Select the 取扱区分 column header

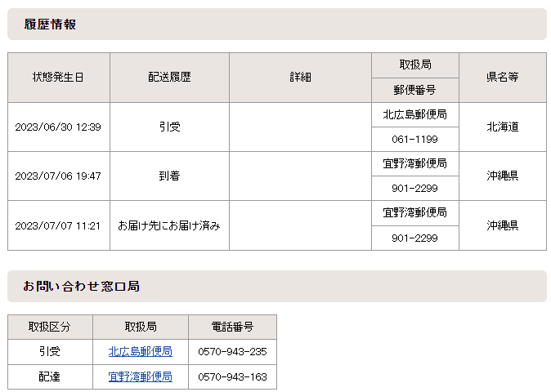pos(50,327)
